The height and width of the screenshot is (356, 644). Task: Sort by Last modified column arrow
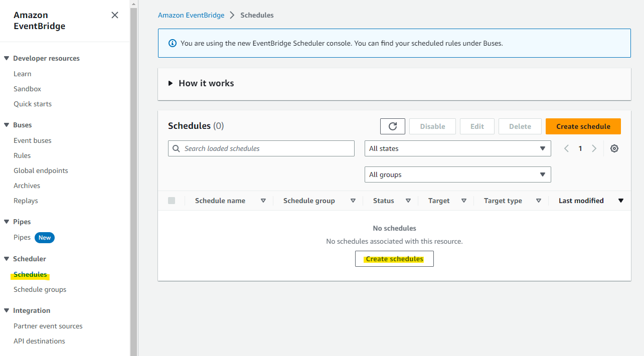pos(621,201)
